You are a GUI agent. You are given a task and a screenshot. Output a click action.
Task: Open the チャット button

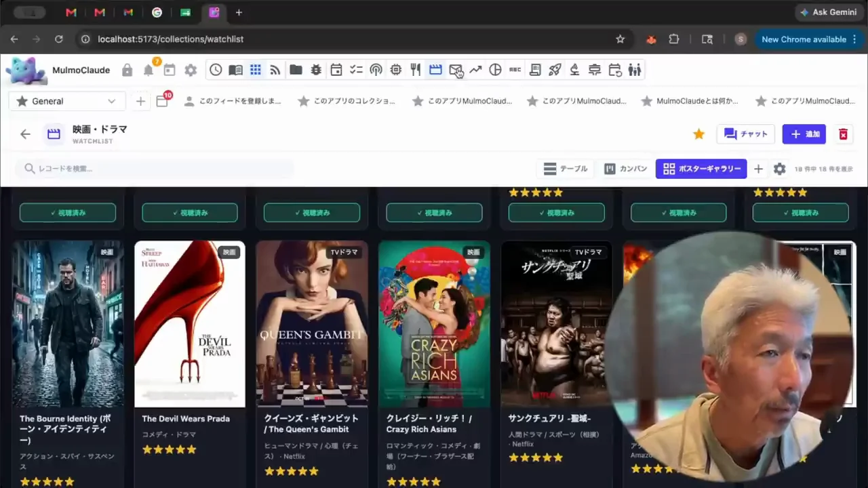coord(745,134)
